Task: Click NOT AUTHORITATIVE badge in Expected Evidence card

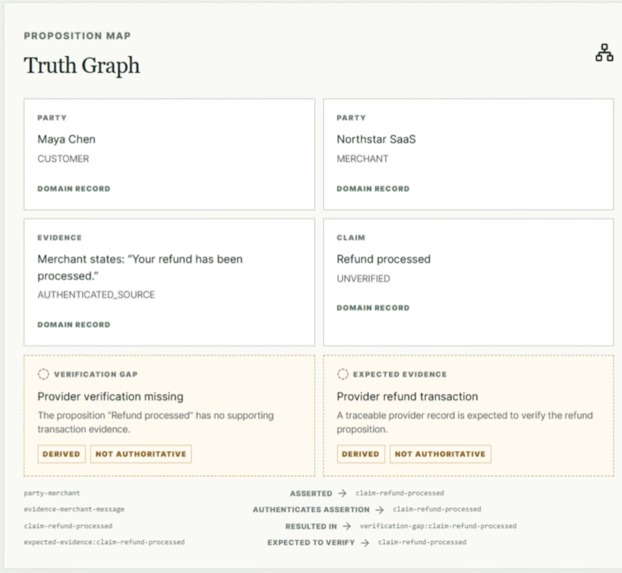Action: (x=440, y=454)
